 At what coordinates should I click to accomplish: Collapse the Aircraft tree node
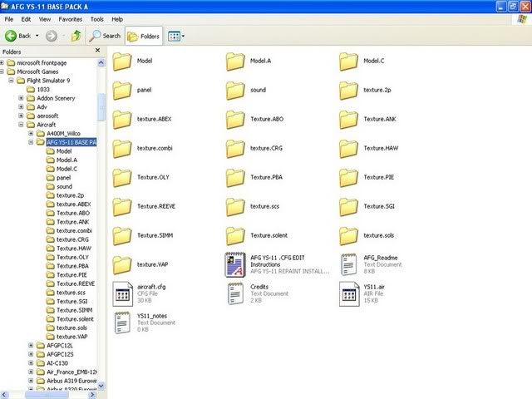click(21, 125)
